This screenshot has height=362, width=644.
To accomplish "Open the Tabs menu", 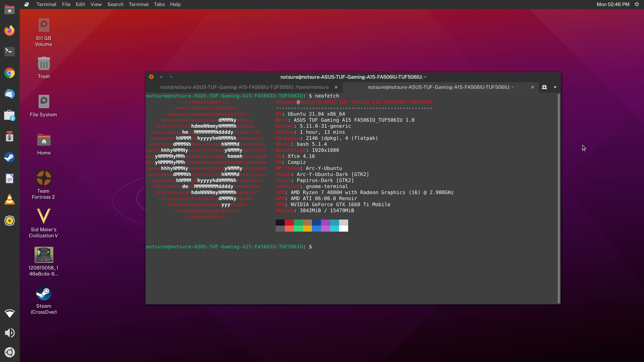I will pyautogui.click(x=159, y=4).
